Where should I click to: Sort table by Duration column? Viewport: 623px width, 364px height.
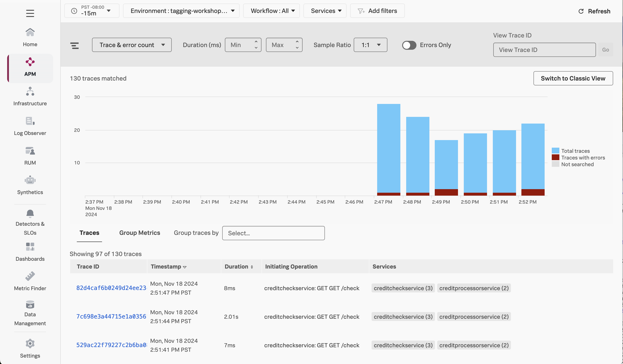pos(238,267)
